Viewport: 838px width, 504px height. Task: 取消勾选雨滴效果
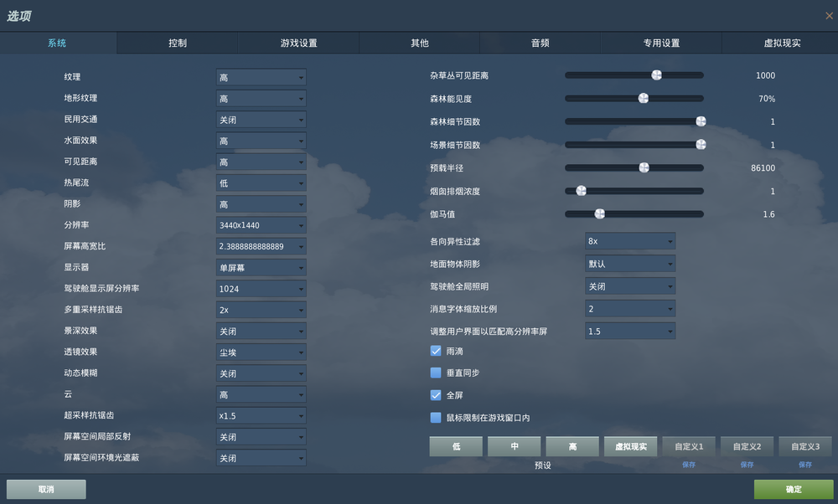[x=435, y=352]
